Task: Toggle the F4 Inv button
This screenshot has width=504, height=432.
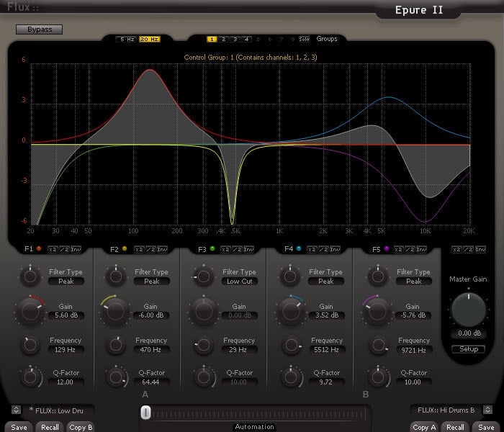Action: [x=335, y=249]
